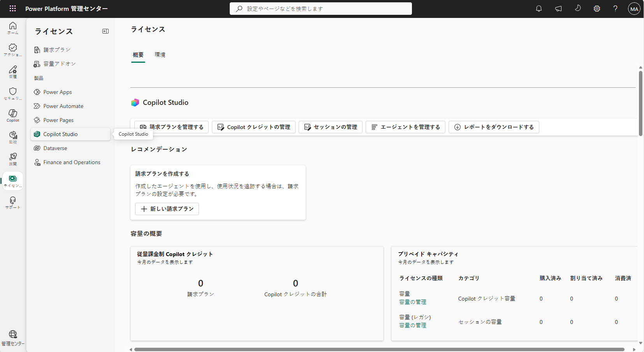Click the 請求プランを作成する card title
This screenshot has width=644, height=352.
(x=162, y=174)
